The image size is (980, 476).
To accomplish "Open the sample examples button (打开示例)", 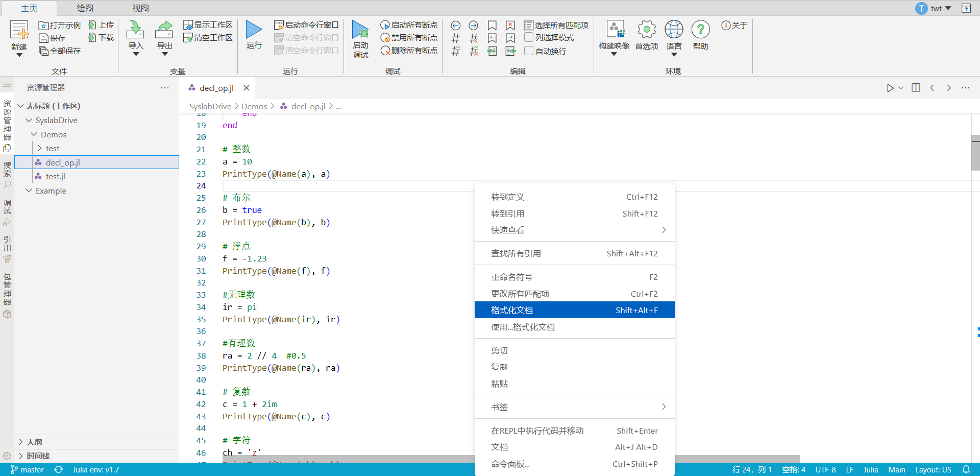I will [x=60, y=25].
